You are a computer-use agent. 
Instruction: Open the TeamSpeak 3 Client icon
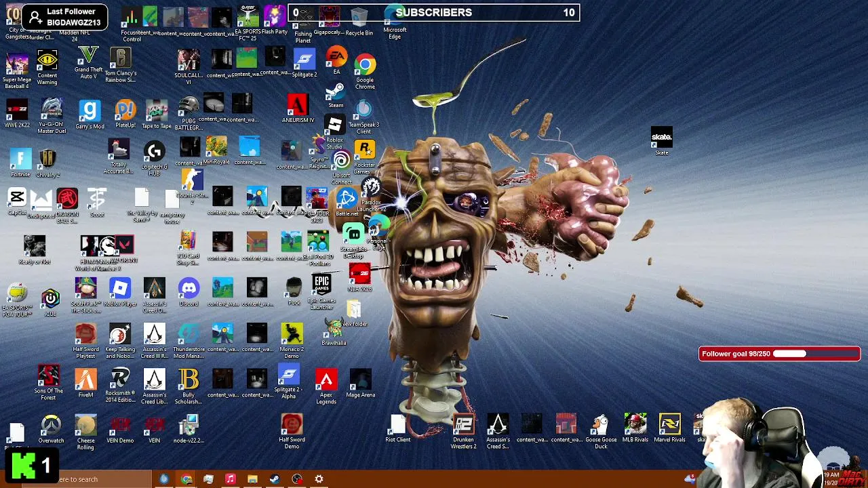point(363,117)
